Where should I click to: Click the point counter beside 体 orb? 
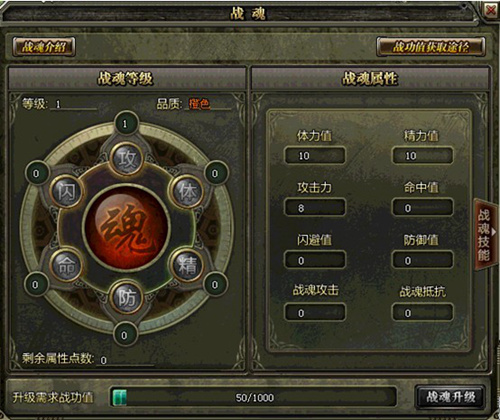pyautogui.click(x=216, y=173)
